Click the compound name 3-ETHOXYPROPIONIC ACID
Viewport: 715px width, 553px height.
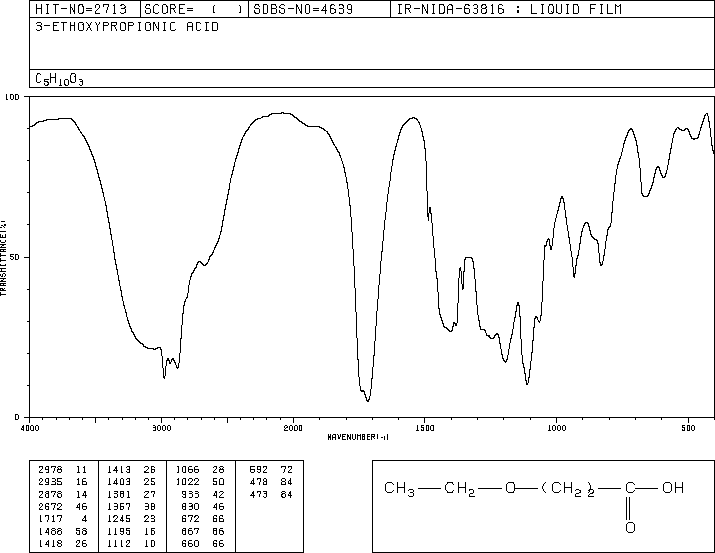pyautogui.click(x=127, y=27)
